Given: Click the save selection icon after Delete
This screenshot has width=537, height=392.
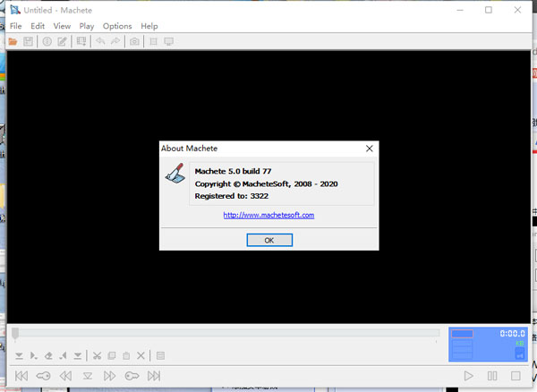Looking at the screenshot, I should click(x=160, y=356).
